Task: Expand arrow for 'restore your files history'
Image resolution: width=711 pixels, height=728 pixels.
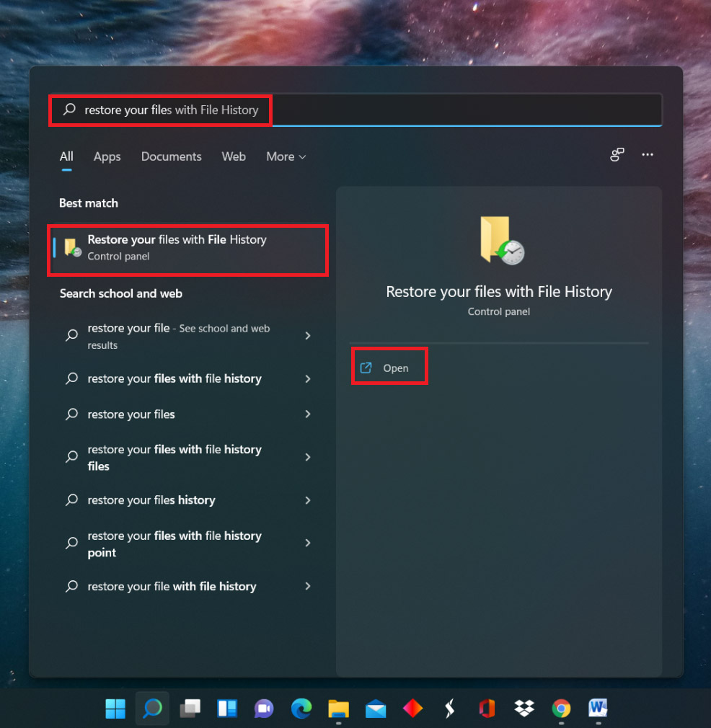Action: (x=308, y=500)
